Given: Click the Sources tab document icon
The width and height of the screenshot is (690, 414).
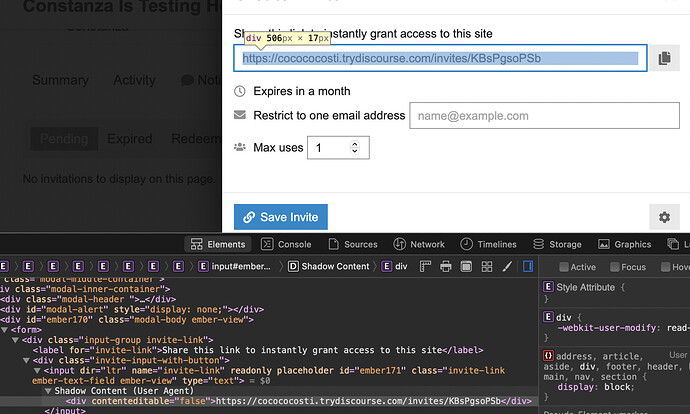Looking at the screenshot, I should pos(334,244).
